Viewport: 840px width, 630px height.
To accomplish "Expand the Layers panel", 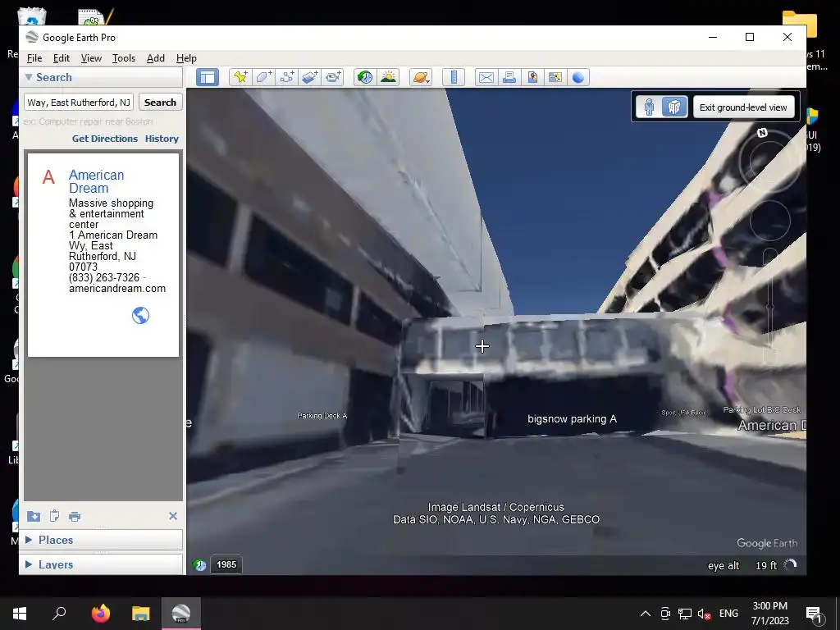I will point(29,564).
